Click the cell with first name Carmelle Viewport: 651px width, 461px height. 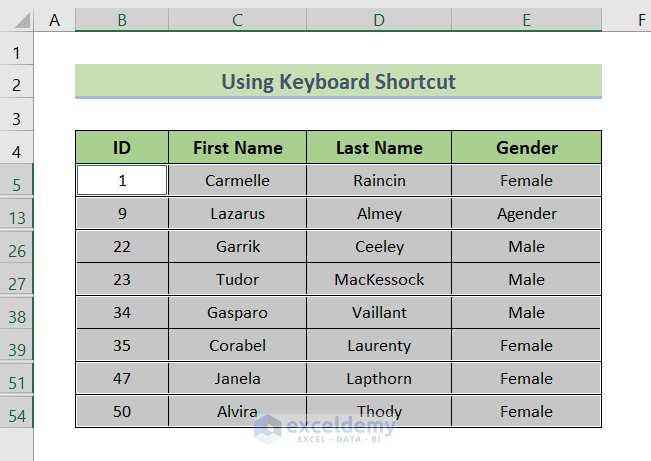237,180
